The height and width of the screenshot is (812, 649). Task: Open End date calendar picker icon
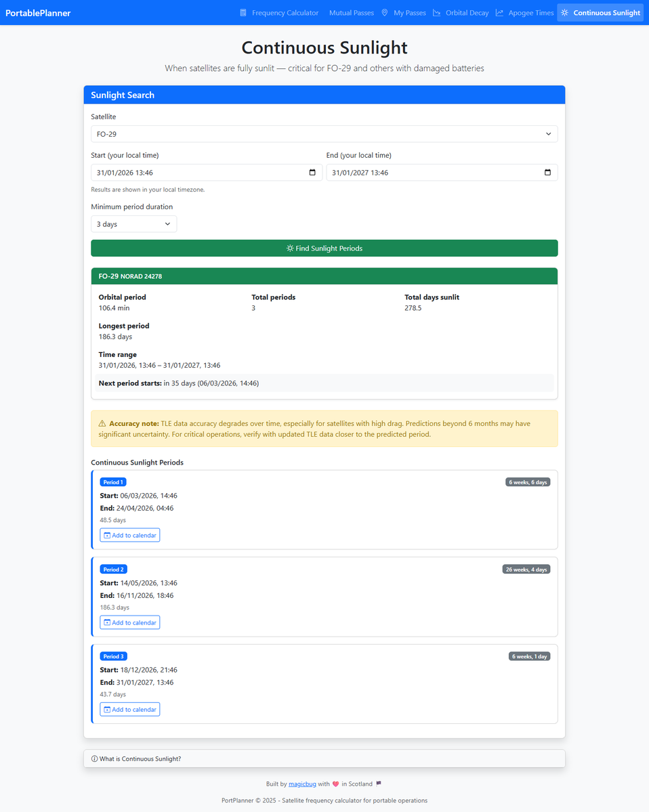547,173
